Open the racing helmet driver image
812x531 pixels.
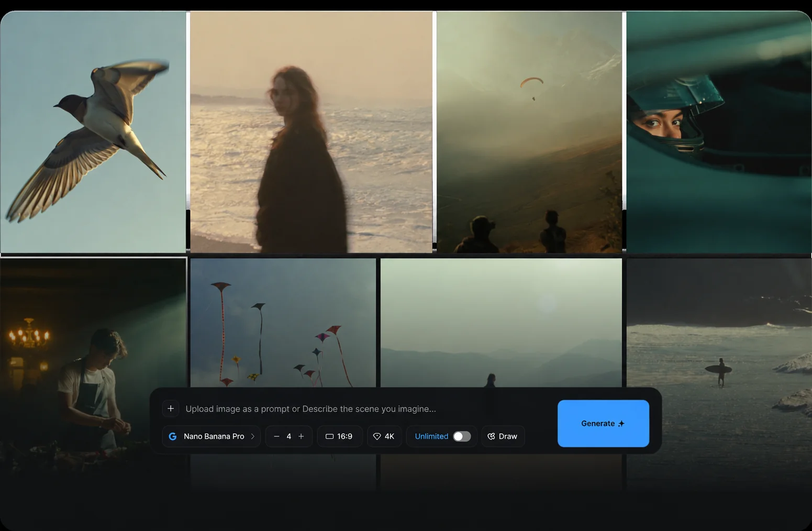point(719,132)
